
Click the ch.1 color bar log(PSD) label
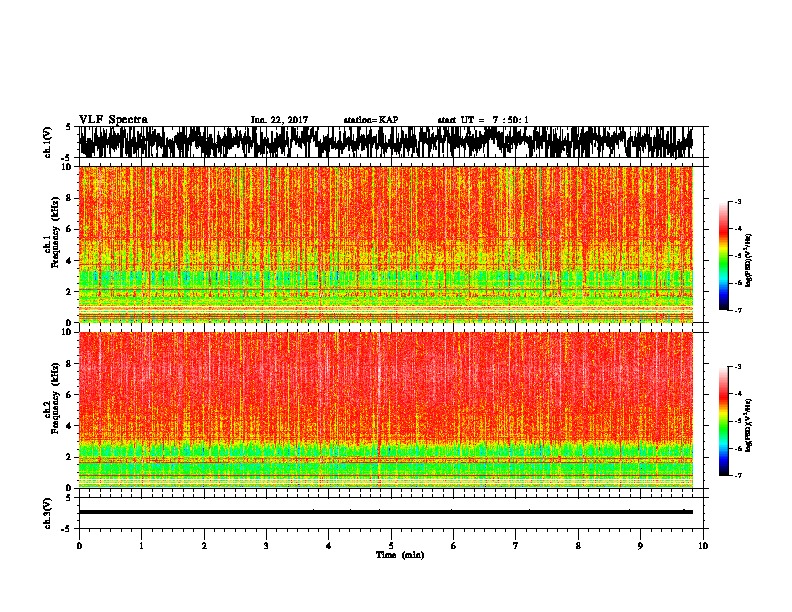pyautogui.click(x=749, y=260)
